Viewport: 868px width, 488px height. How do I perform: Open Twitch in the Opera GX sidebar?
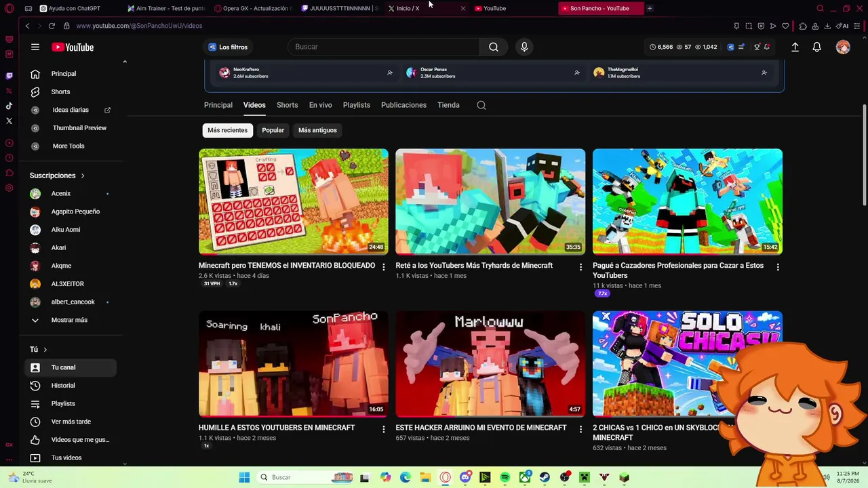tap(9, 76)
